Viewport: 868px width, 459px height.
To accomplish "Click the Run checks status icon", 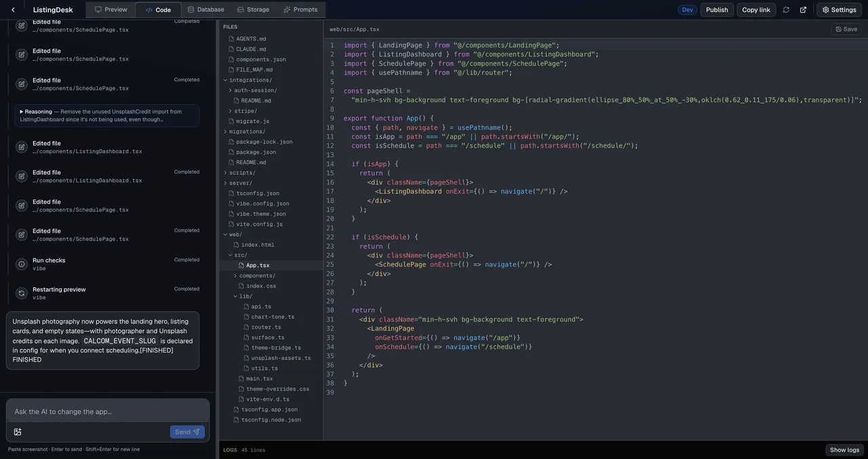I will click(22, 264).
